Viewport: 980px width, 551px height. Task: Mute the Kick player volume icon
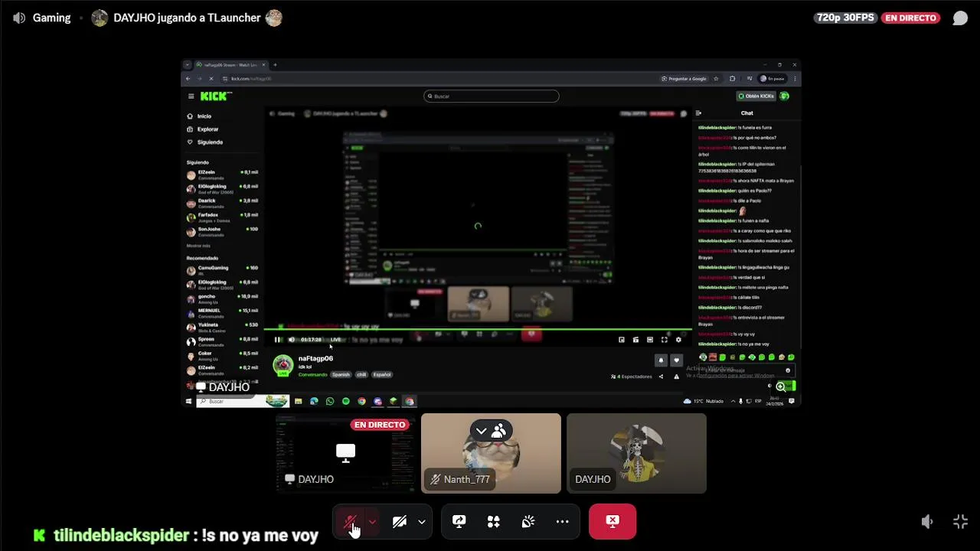pyautogui.click(x=291, y=340)
